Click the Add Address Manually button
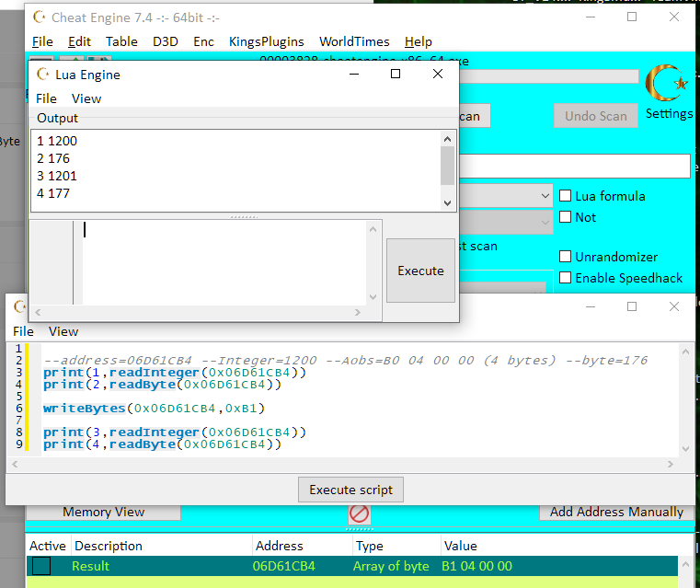Image resolution: width=700 pixels, height=588 pixels. [616, 512]
